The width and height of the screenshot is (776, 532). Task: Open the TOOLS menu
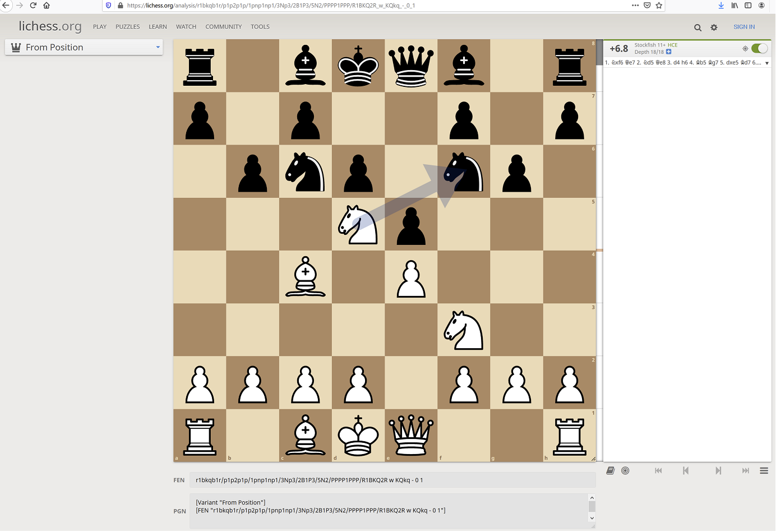click(x=260, y=26)
